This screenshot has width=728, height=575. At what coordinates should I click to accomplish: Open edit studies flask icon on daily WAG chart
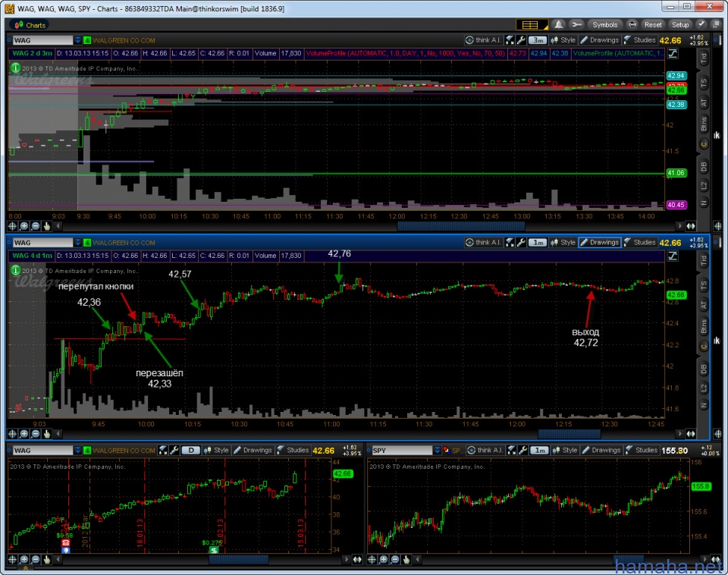click(x=163, y=450)
